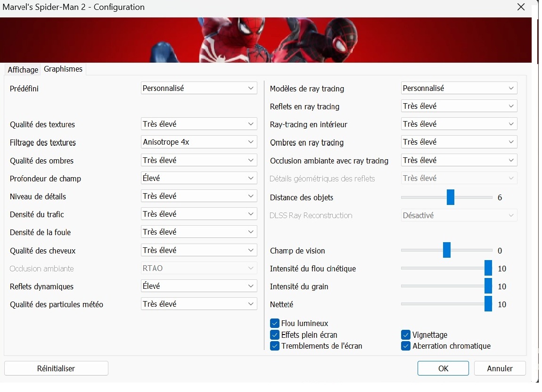Open Reflets dynamiques dropdown
Viewport: 542px width, 392px height.
(199, 286)
